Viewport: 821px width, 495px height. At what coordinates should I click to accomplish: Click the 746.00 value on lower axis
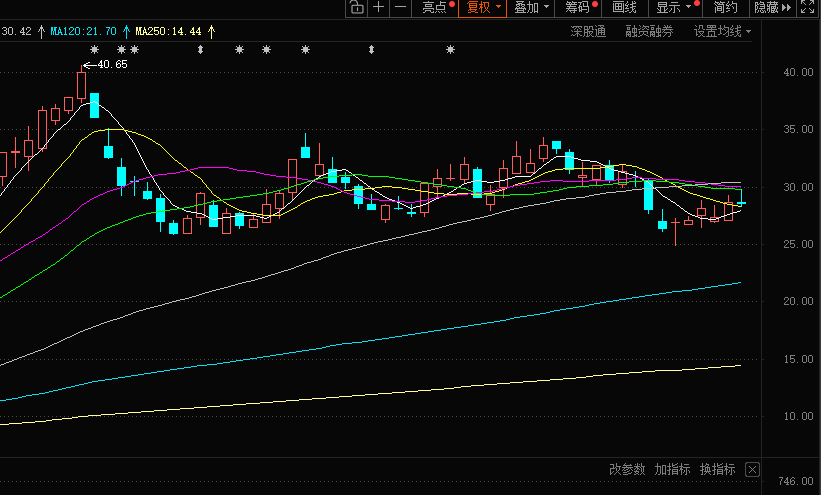796,481
